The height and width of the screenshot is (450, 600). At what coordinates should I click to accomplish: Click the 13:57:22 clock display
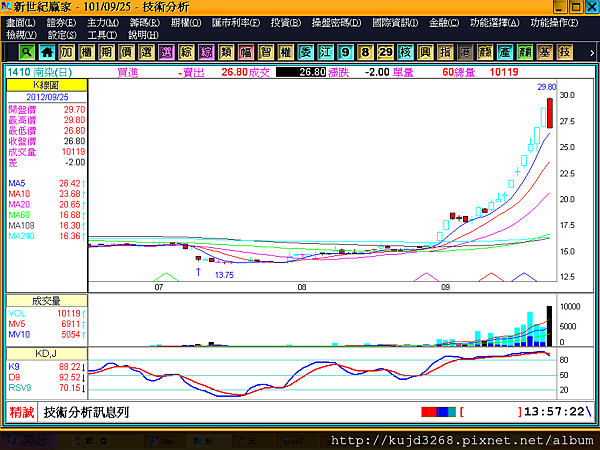[554, 412]
